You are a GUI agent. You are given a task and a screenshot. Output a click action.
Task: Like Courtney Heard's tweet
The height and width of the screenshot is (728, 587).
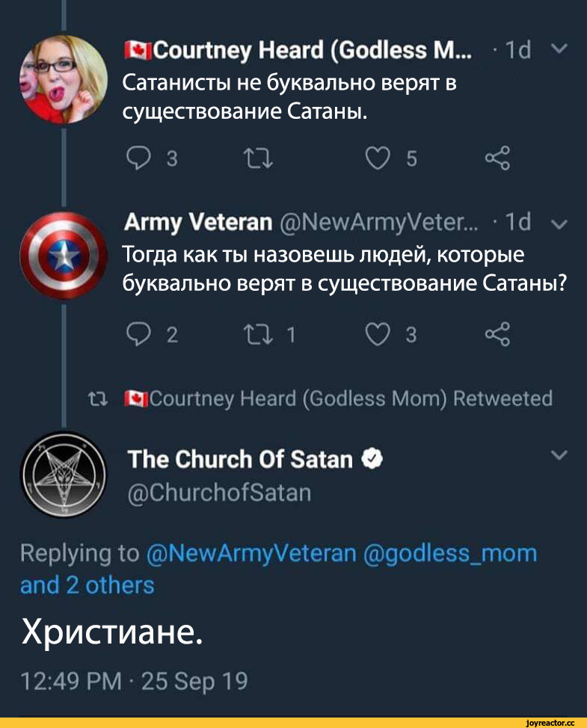click(x=375, y=157)
